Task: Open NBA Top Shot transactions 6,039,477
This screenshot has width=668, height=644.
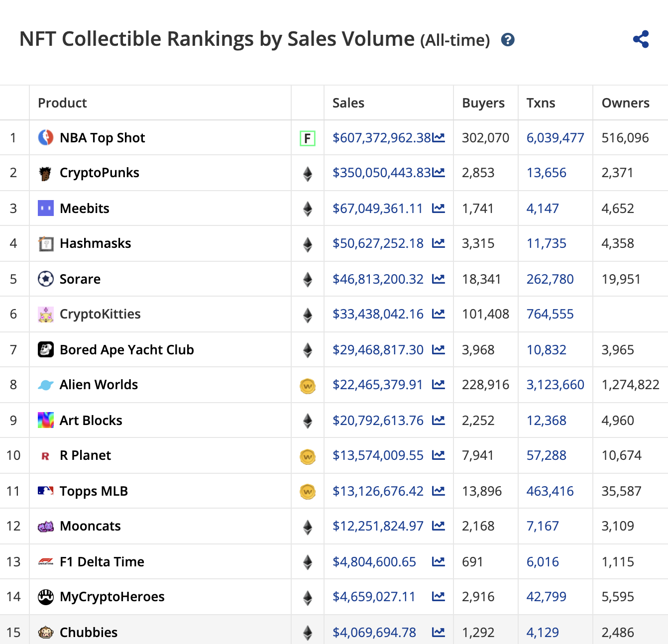Action: pos(556,138)
